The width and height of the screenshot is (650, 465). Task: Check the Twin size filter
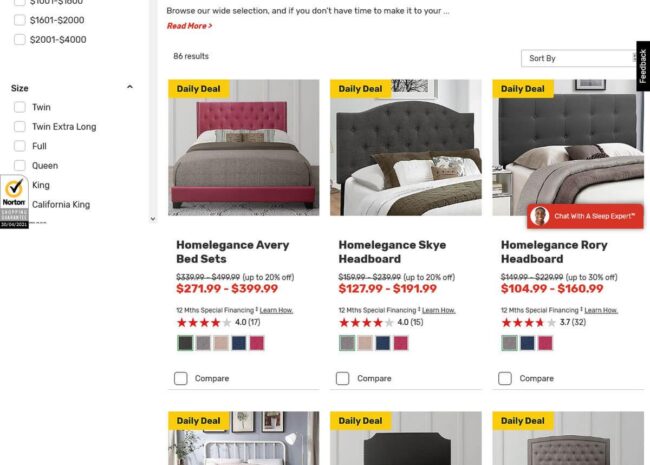tap(19, 107)
